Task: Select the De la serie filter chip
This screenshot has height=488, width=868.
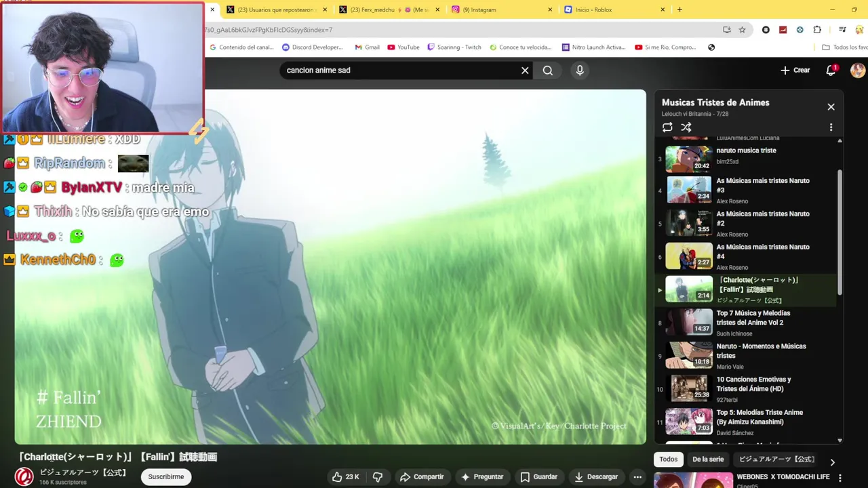Action: point(708,460)
